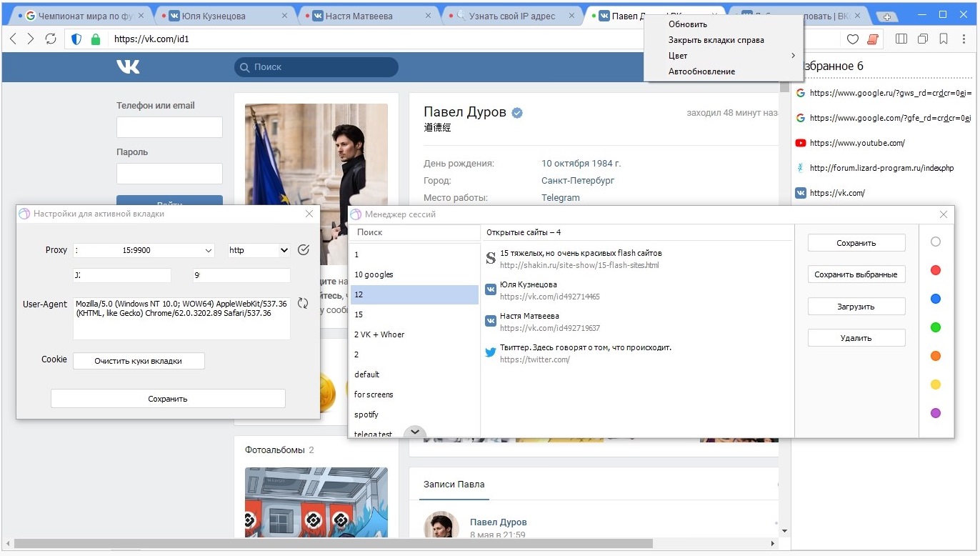Select the 'for screens' session in list
The width and height of the screenshot is (980, 556).
pos(374,394)
